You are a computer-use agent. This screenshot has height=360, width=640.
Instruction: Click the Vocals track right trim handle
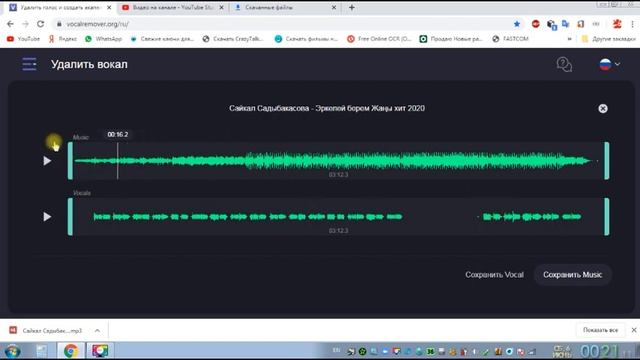607,217
